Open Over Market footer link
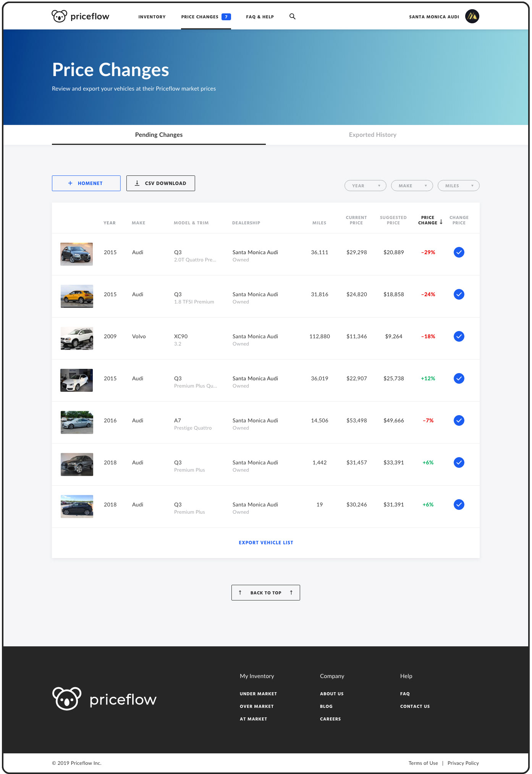Viewport: 532px width, 774px height. coord(257,706)
